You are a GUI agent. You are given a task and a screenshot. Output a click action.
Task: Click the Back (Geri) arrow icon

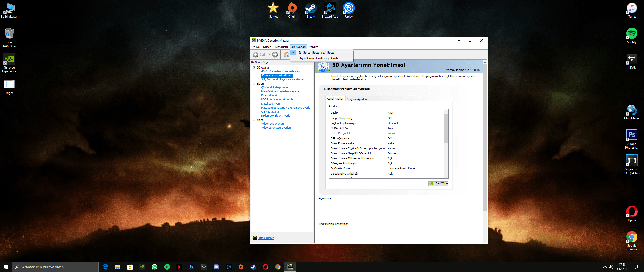255,55
